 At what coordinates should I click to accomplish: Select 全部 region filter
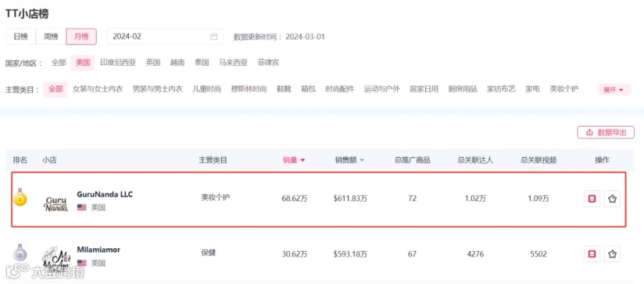point(59,63)
